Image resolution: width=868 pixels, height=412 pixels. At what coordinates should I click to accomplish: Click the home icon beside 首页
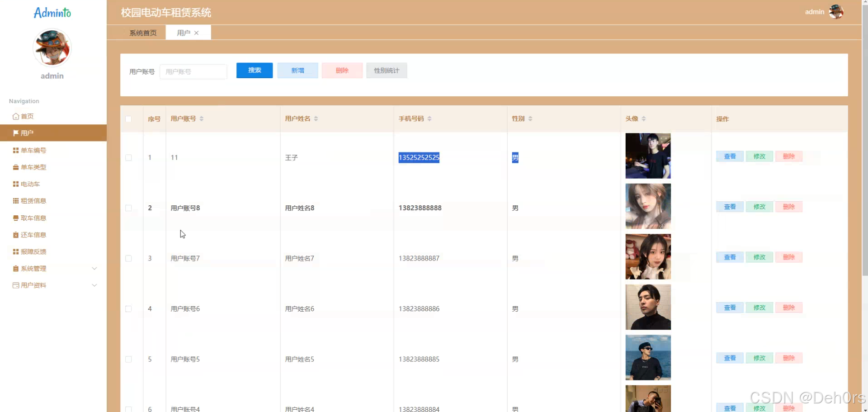[16, 116]
